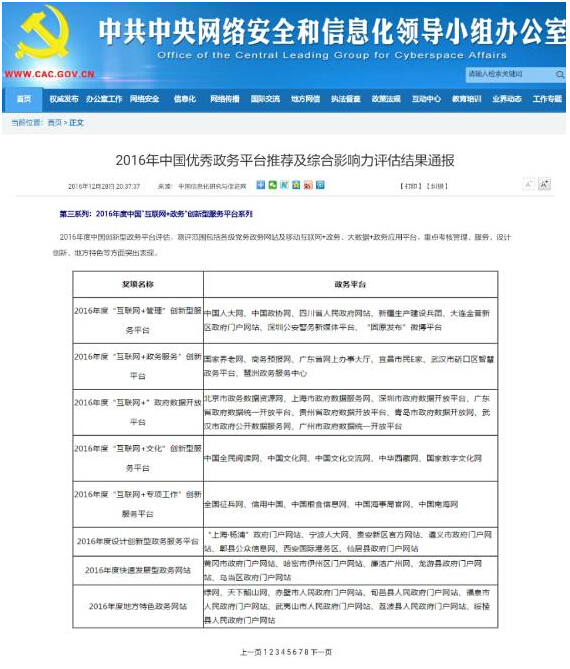The height and width of the screenshot is (669, 570).
Task: Share via the red Sina Weibo icon
Action: (x=308, y=185)
